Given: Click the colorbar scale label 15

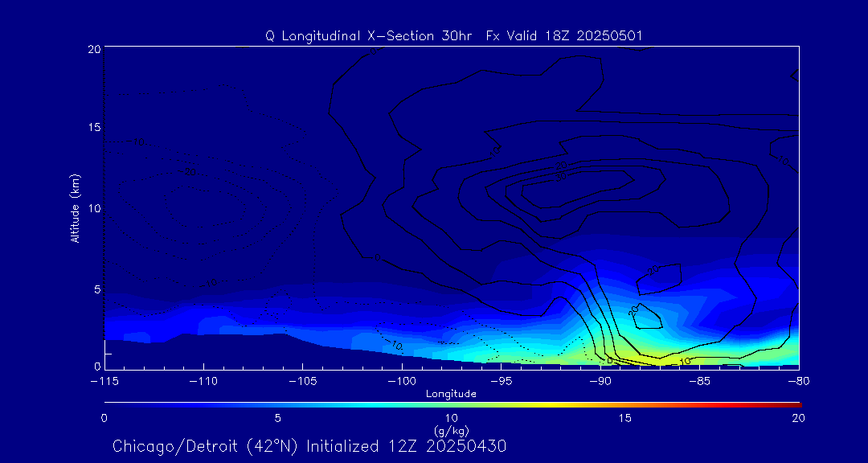Looking at the screenshot, I should 625,419.
